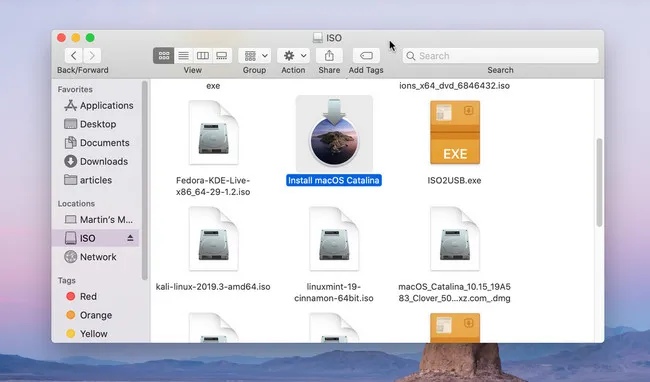Click the file list vertical scrollbar
This screenshot has height=382, width=650.
pos(599,183)
